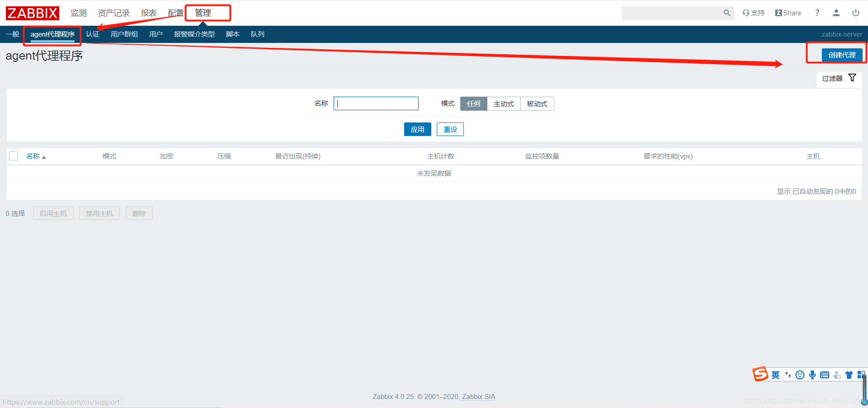This screenshot has width=868, height=408.
Task: Switch to the agent代理程序 submenu tab
Action: pyautogui.click(x=52, y=34)
